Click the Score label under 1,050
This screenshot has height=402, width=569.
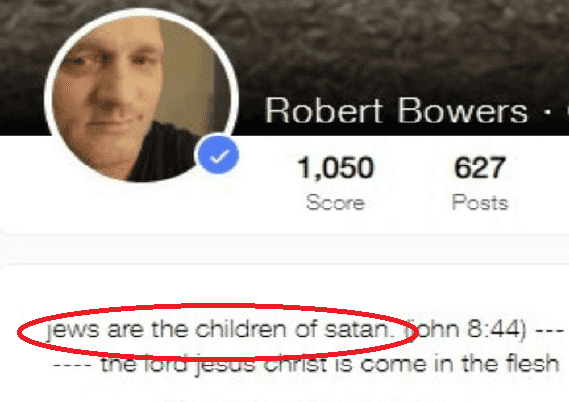point(335,202)
